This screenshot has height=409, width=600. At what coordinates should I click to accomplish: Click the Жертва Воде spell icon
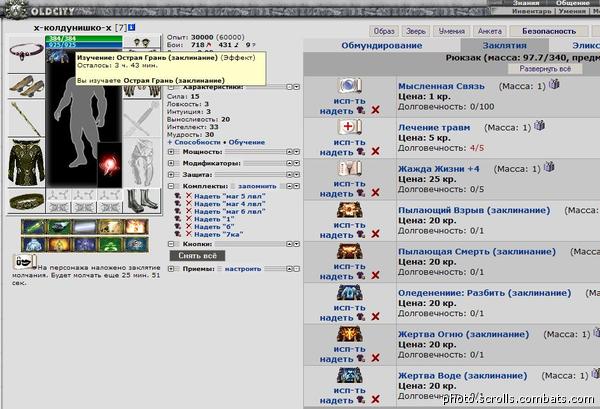pyautogui.click(x=349, y=375)
